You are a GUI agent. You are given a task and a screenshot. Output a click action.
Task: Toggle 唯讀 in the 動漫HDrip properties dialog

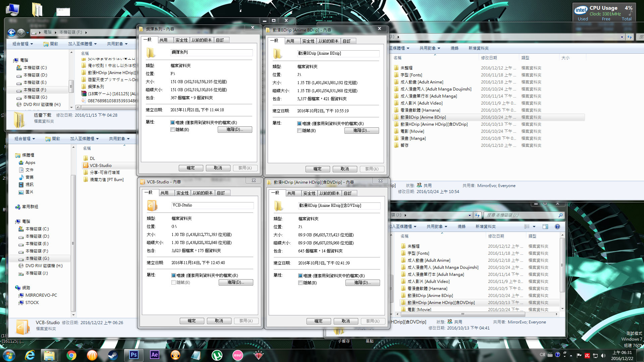[x=300, y=276]
